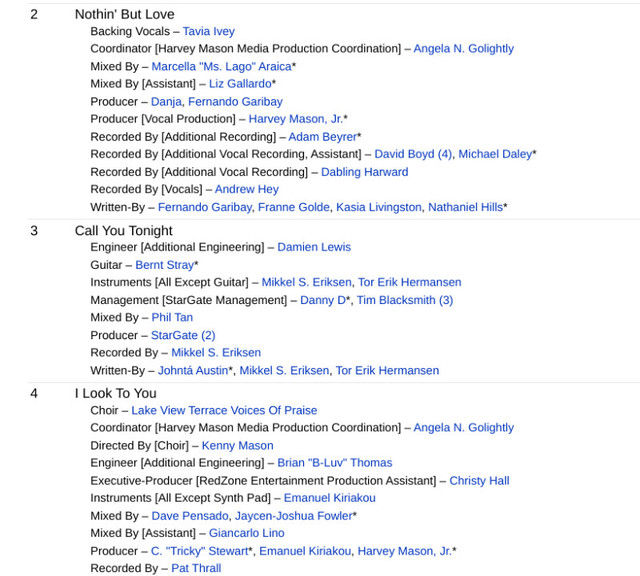Click the Tim Blacksmith (3) link
The height and width of the screenshot is (576, 640).
[x=405, y=300]
